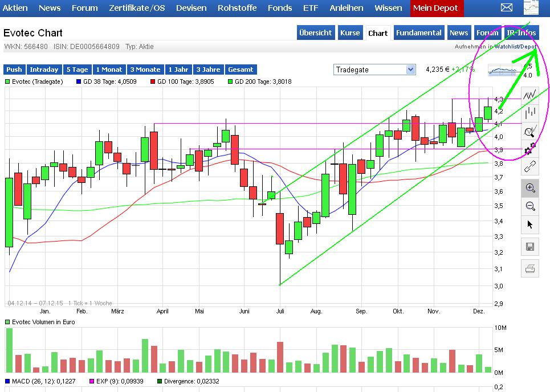Show Gesamt full history range
550x392 pixels.
[241, 70]
